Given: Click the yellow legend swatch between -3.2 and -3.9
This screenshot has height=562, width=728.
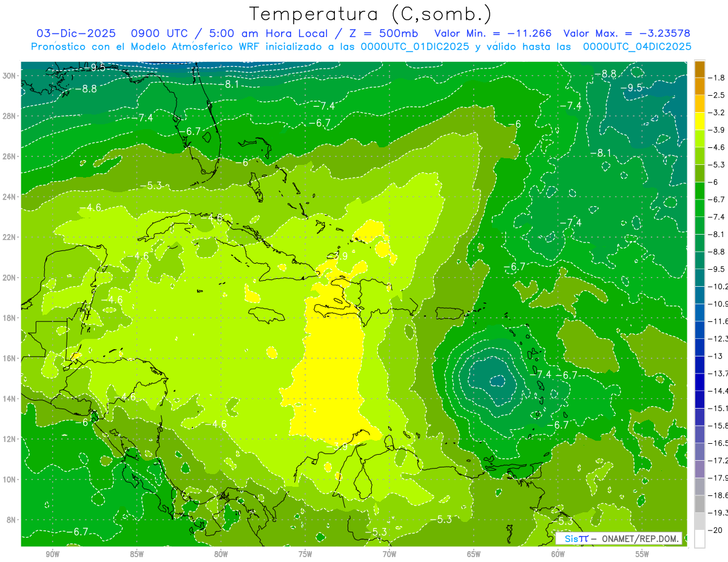Looking at the screenshot, I should click(x=700, y=121).
